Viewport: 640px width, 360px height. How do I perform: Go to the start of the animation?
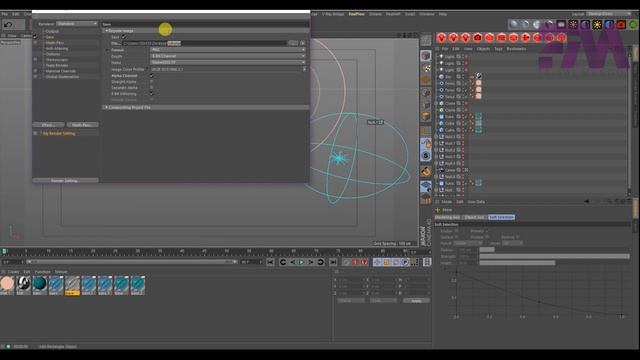tap(270, 262)
